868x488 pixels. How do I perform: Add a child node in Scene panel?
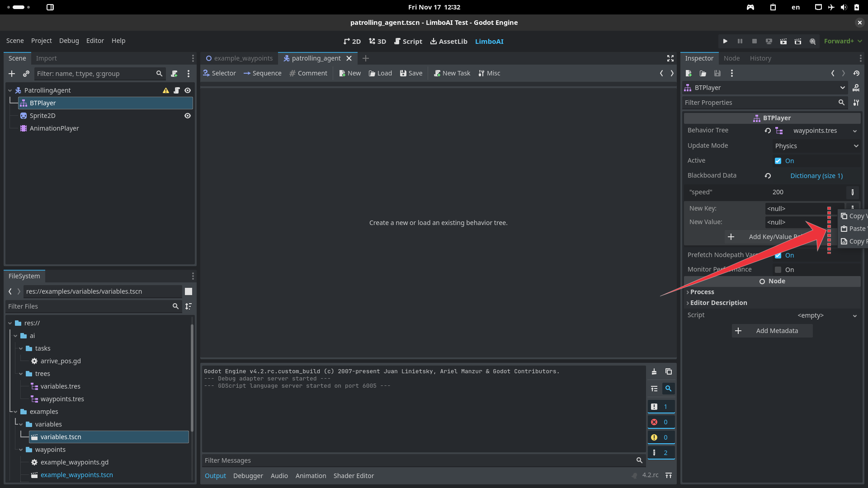point(11,74)
